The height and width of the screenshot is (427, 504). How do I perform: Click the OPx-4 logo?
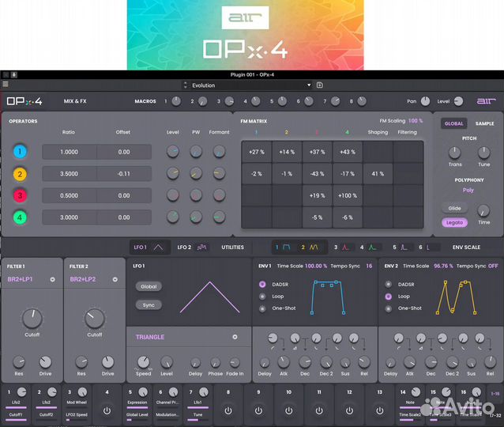(24, 101)
